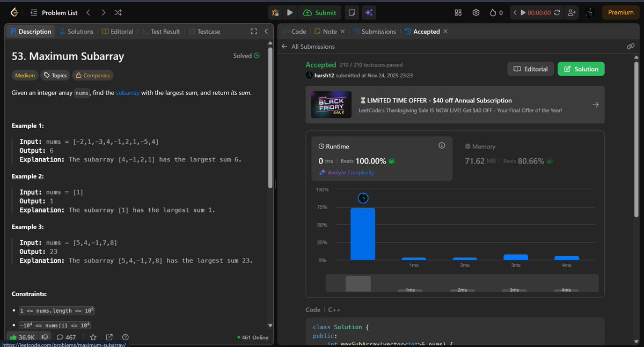This screenshot has height=347, width=644.
Task: Go back to All Submissions
Action: [308, 47]
